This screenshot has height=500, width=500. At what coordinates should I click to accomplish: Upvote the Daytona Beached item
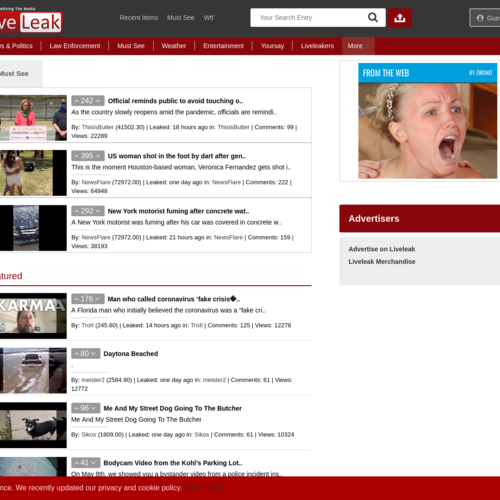pyautogui.click(x=77, y=354)
